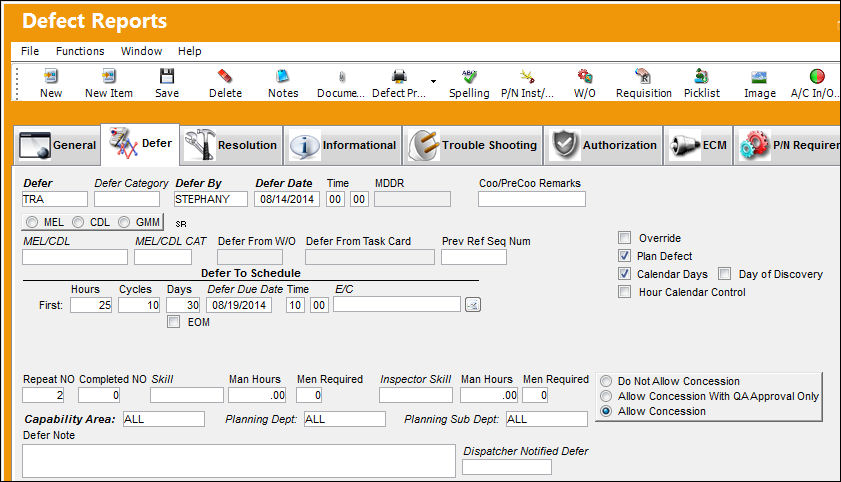Screen dimensions: 841x482
Task: Click the MEL/CDL input field
Action: 75,257
